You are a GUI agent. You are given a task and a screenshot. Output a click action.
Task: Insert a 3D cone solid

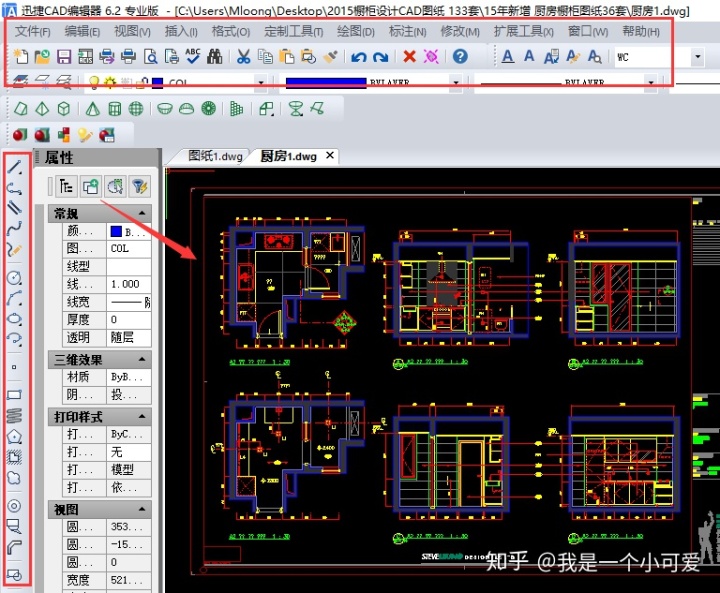coord(93,109)
